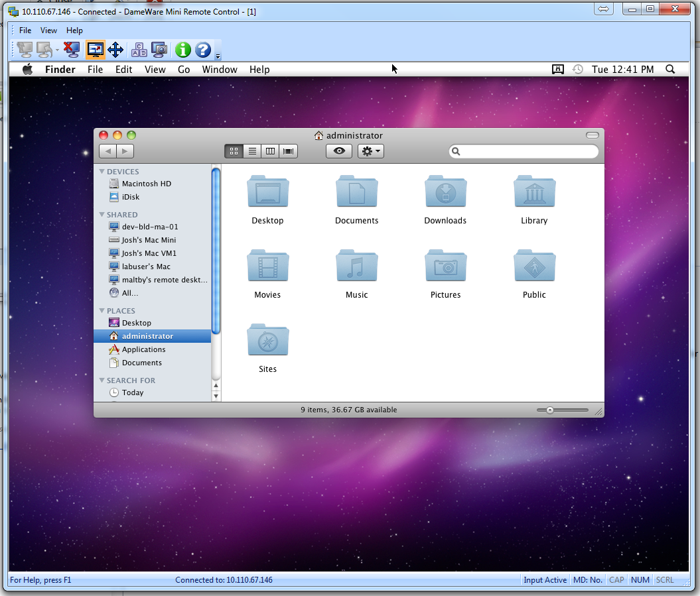Click DameWare stretch arrows title button

[x=604, y=9]
